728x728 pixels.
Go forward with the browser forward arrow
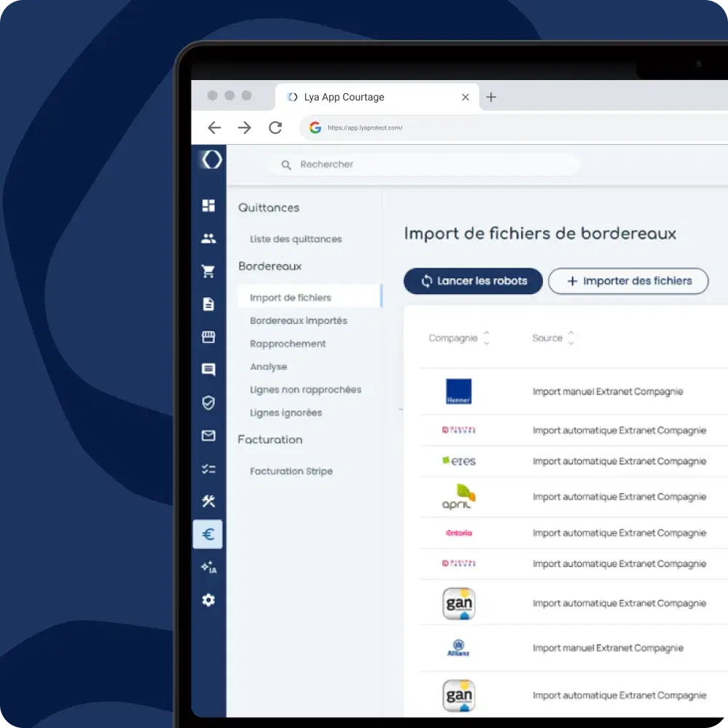click(x=244, y=127)
